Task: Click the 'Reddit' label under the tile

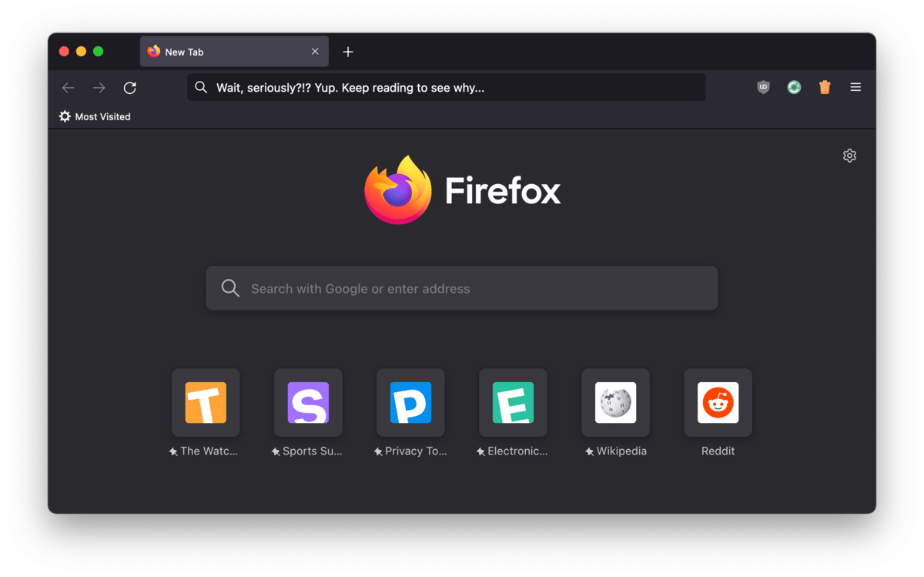Action: click(x=718, y=451)
